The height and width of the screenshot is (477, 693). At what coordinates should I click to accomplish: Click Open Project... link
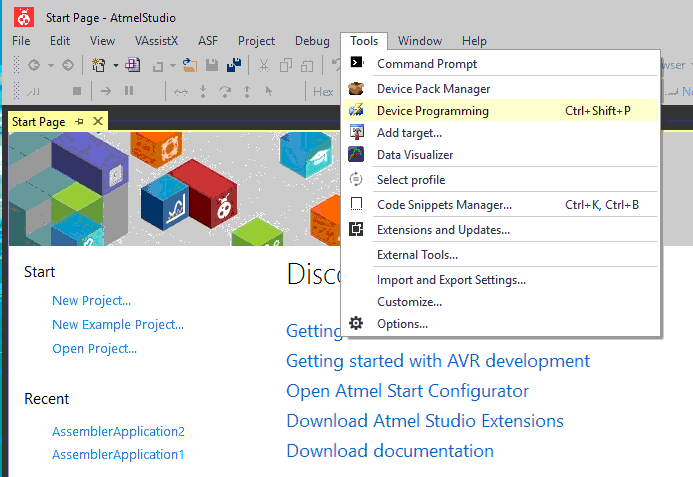click(95, 348)
